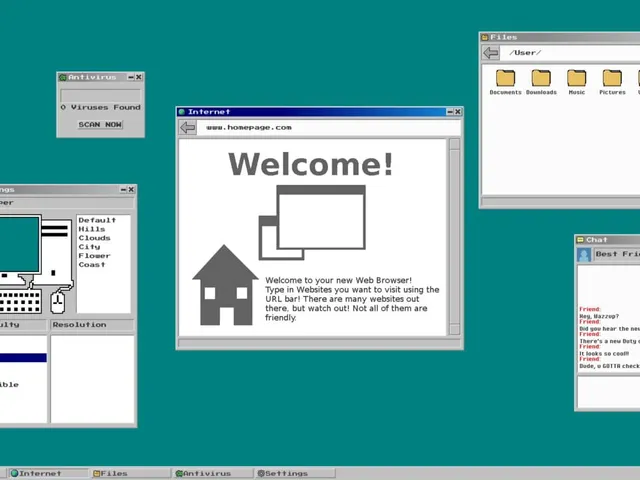This screenshot has height=480, width=640.
Task: Click the Resolution list box in Settings
Action: coord(93,379)
